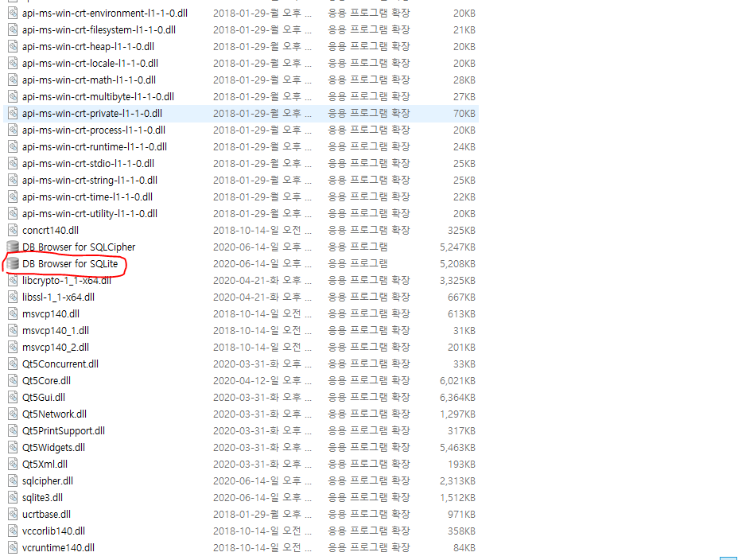Click the file icon of vcruntime140.dll
The height and width of the screenshot is (560, 742).
pos(14,548)
